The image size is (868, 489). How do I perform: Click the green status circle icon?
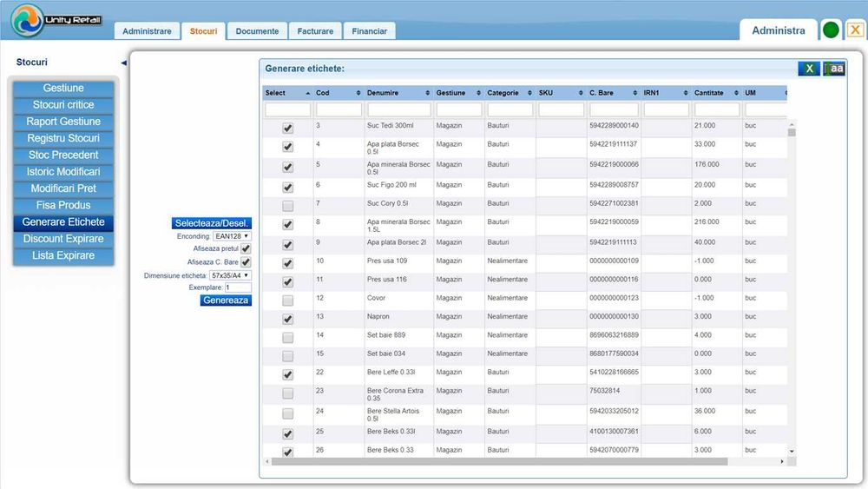[831, 30]
